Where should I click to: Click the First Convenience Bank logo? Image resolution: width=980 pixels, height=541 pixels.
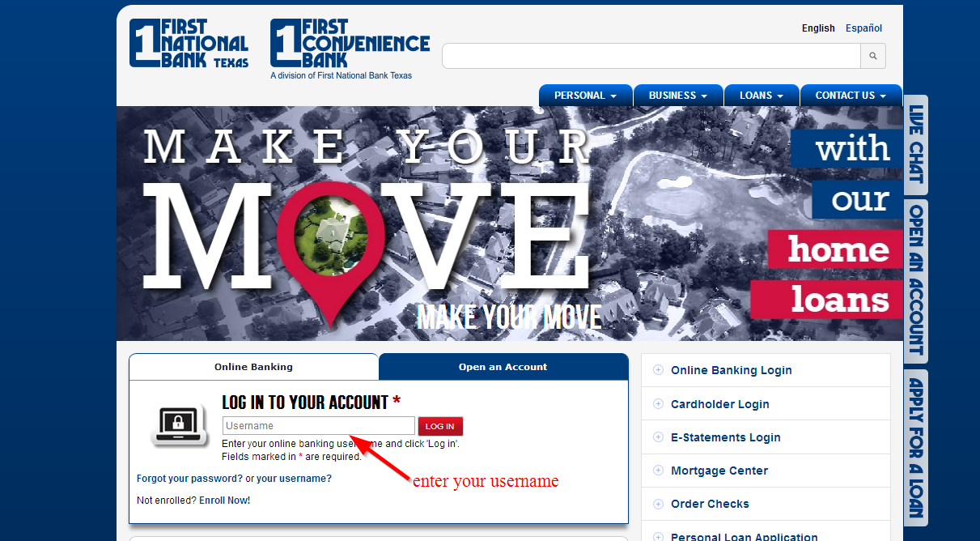[x=350, y=49]
